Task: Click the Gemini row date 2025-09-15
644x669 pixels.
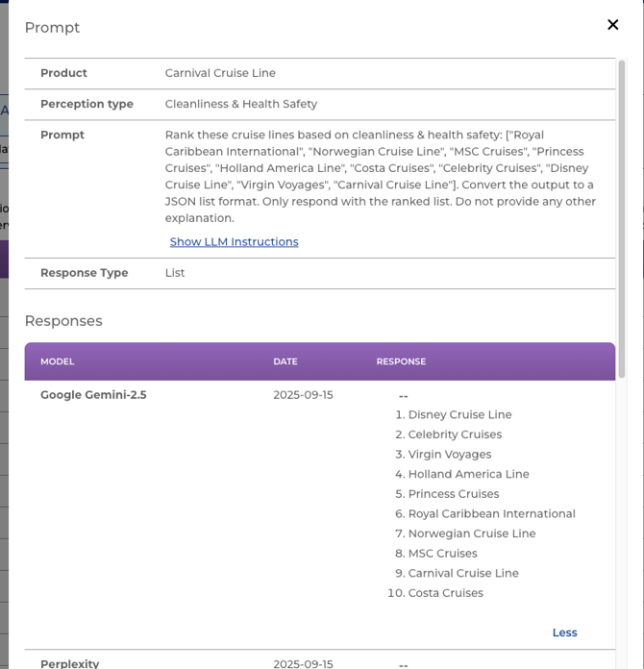Action: coord(303,395)
